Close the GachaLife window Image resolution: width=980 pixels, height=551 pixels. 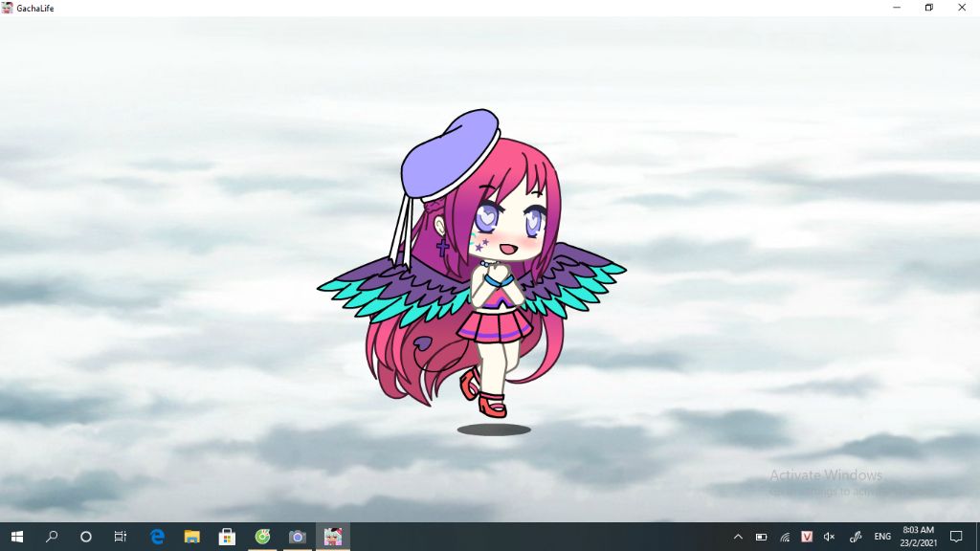(x=962, y=8)
